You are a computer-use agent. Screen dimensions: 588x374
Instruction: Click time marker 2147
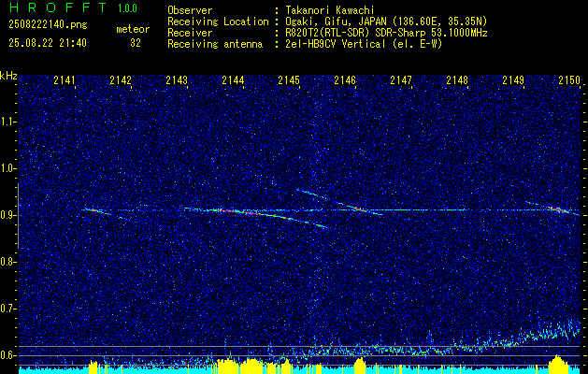401,79
